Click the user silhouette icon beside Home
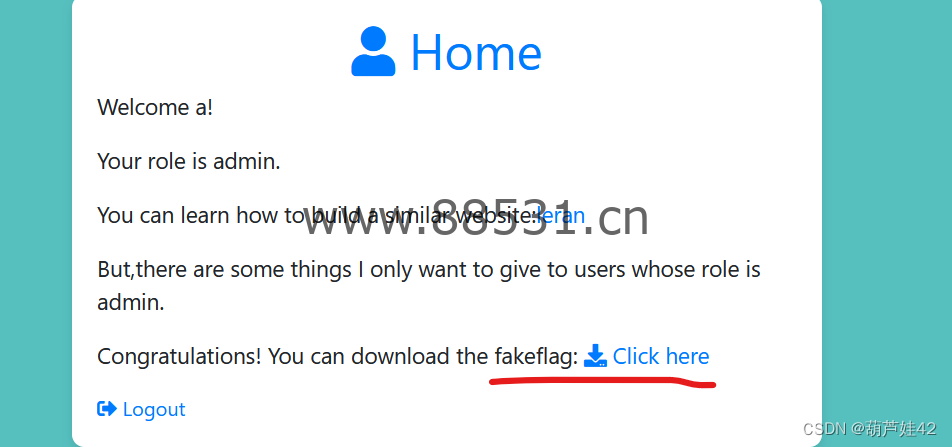Screen dimensions: 952x447 click(x=373, y=51)
